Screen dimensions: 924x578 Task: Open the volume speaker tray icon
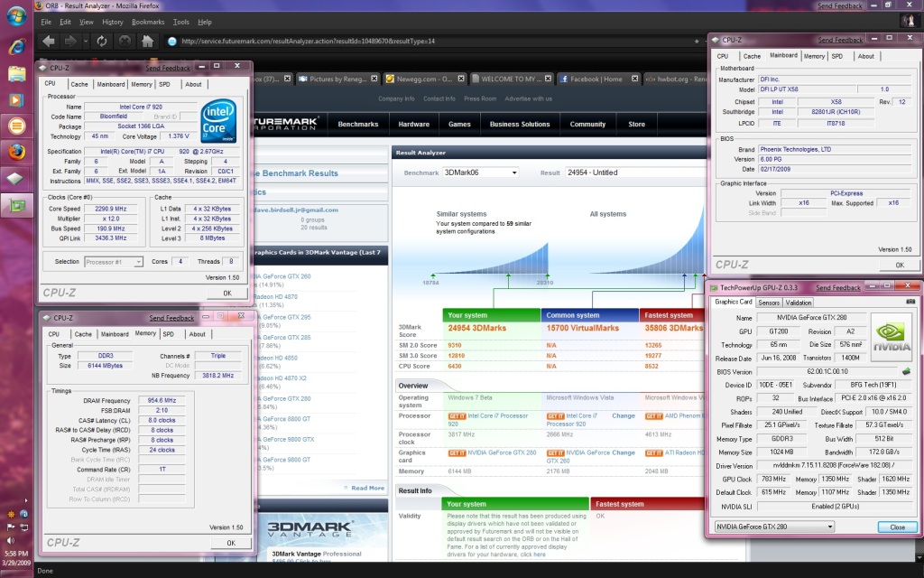pyautogui.click(x=11, y=540)
